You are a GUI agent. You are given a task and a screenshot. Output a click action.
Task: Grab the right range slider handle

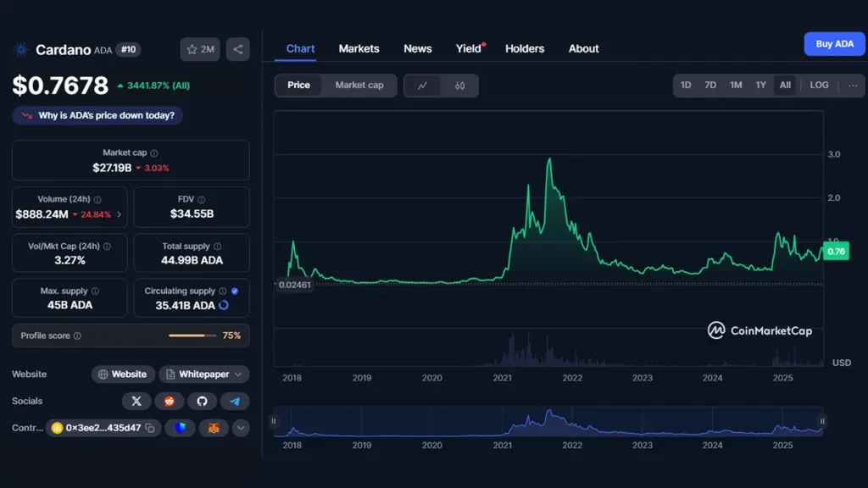pyautogui.click(x=822, y=422)
